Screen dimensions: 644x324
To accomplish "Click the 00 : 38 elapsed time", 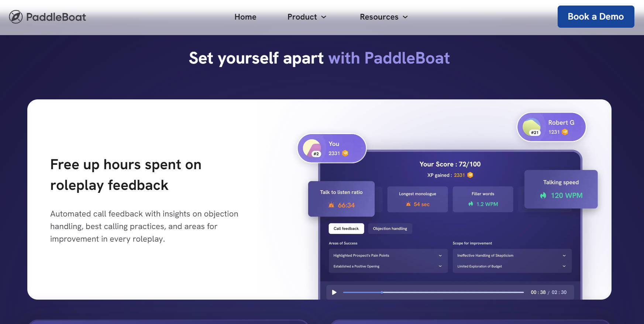I will 538,292.
